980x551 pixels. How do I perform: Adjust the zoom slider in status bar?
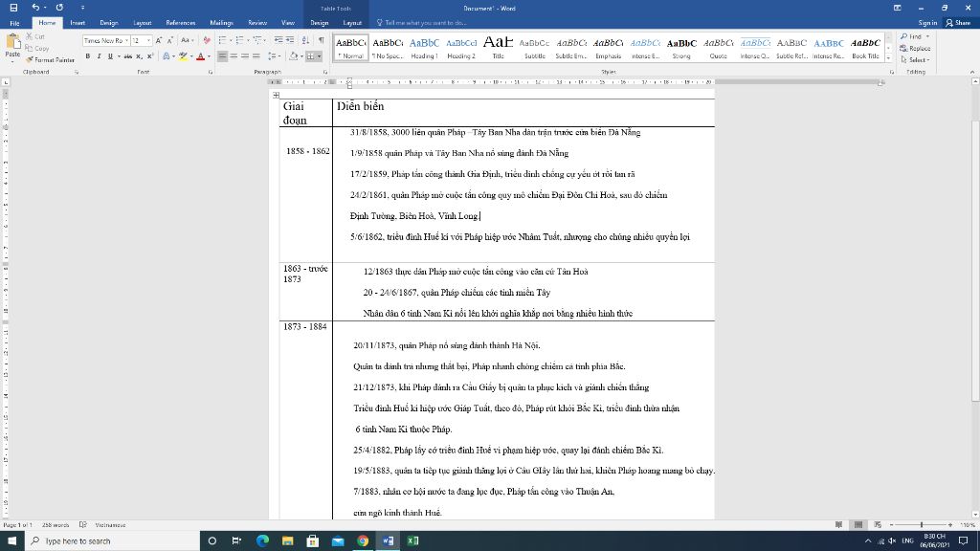click(x=922, y=525)
